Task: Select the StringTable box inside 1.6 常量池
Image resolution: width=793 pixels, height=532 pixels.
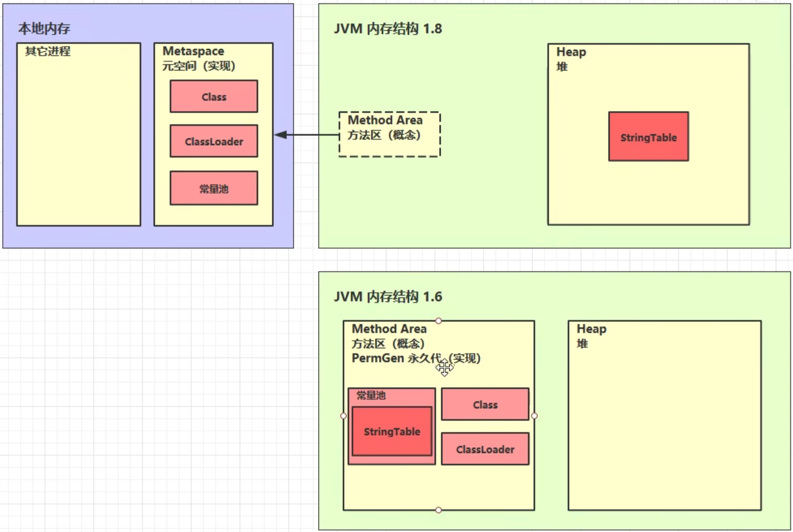Action: [392, 431]
